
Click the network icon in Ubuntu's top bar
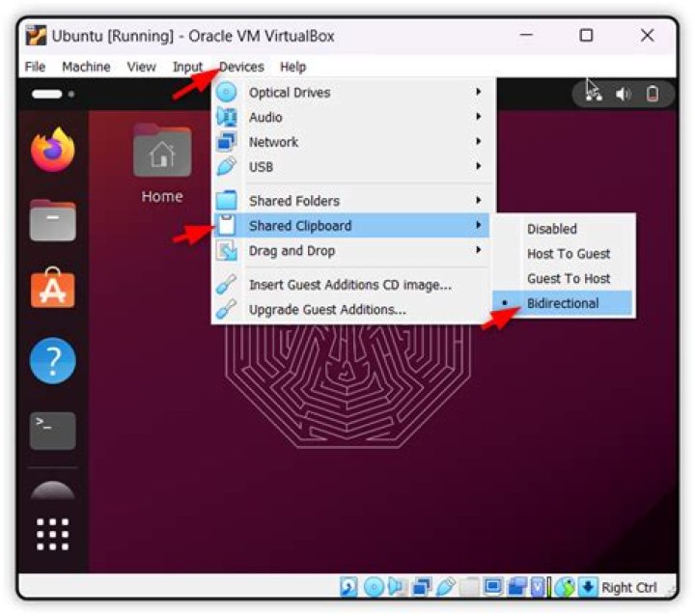[594, 94]
